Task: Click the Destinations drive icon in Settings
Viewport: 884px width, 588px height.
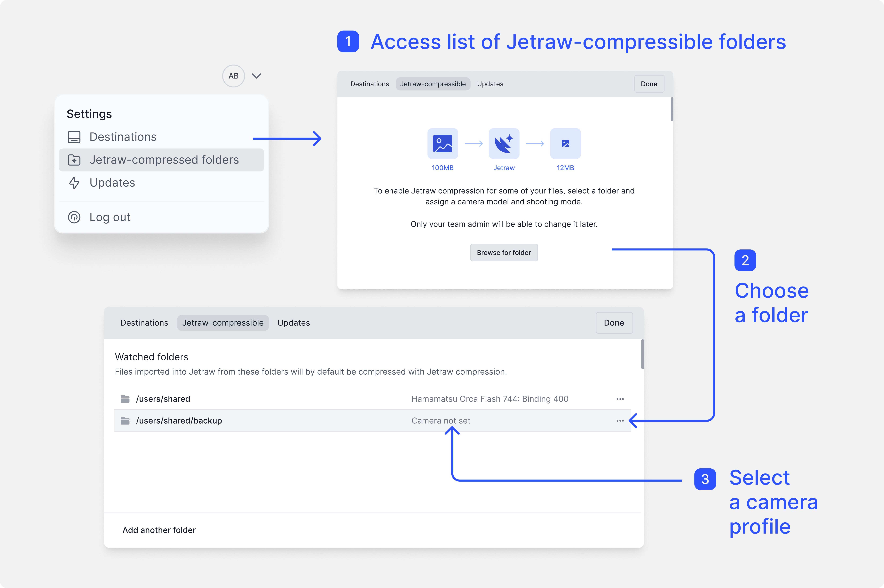Action: (x=74, y=137)
